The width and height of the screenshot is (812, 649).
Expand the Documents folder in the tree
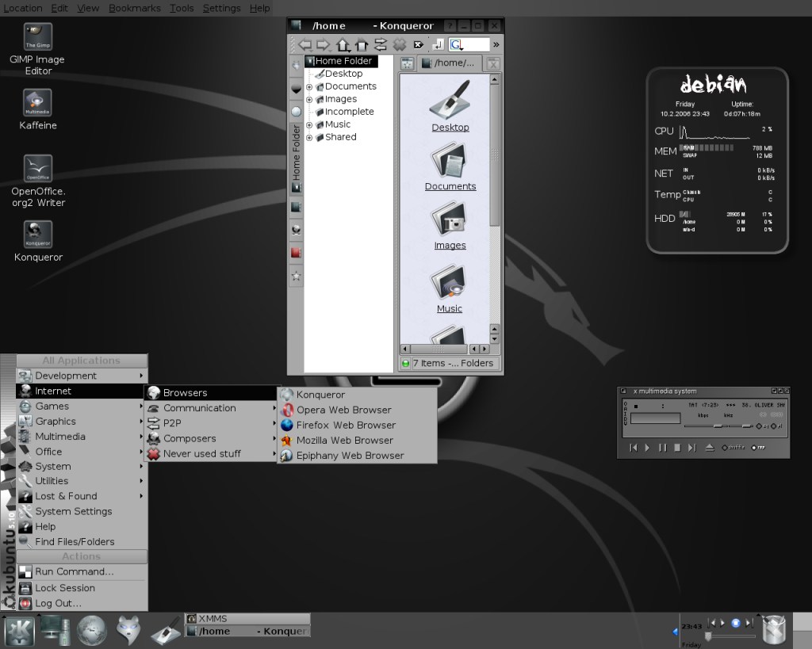309,86
